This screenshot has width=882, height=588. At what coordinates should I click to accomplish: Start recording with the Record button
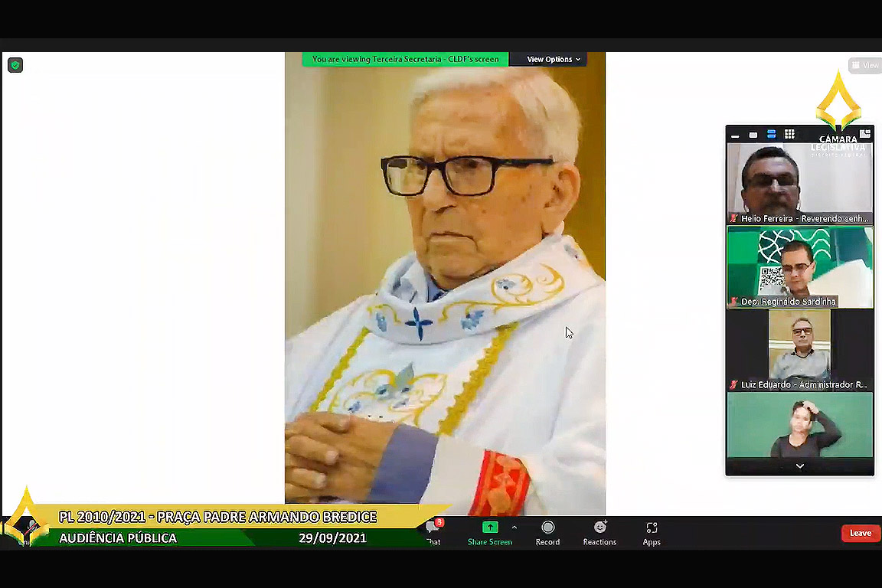[547, 533]
